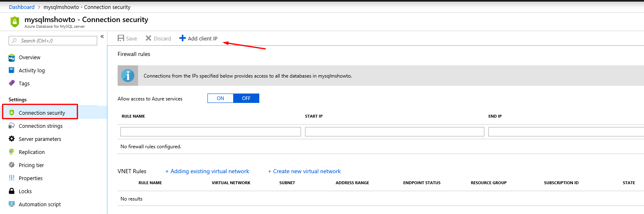
Task: Turn ON Allow access to Azure services
Action: click(221, 98)
